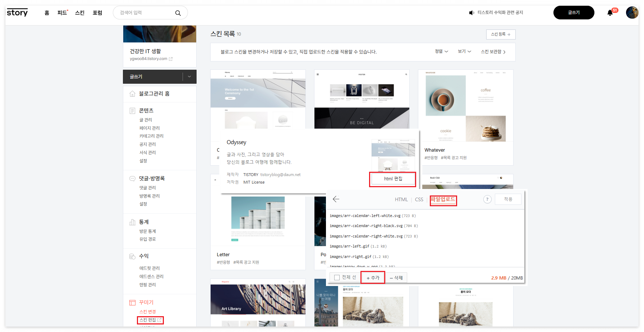Select the Odyssey popup preview thumbnail
This screenshot has width=644, height=332.
coord(393,155)
